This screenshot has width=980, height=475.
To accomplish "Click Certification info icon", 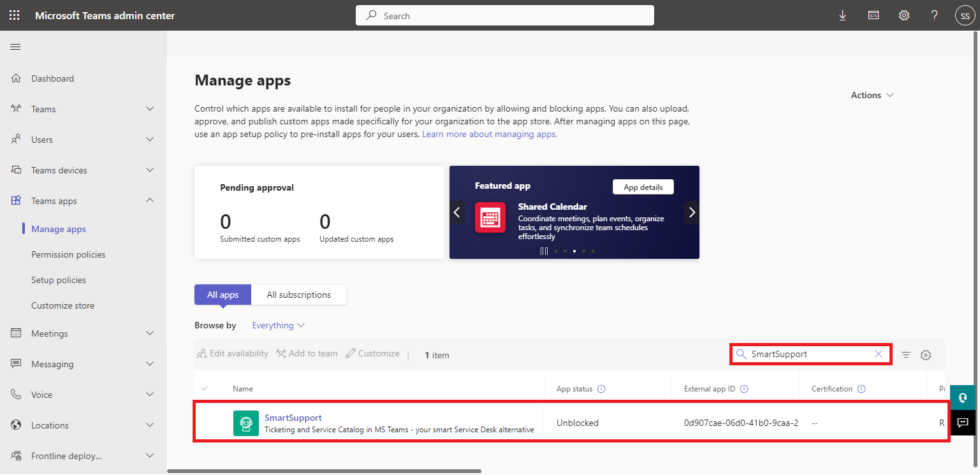I will [x=861, y=389].
